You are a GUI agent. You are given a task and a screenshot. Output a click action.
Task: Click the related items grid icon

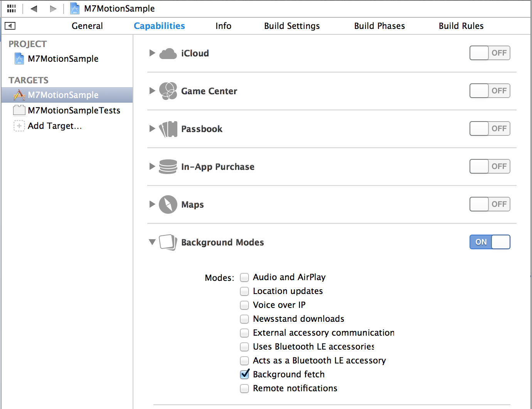[12, 8]
